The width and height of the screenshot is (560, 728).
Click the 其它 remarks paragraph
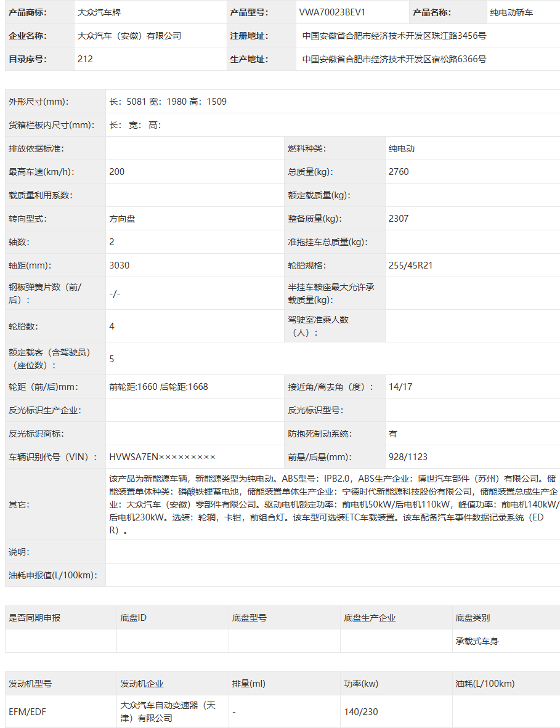pos(334,504)
